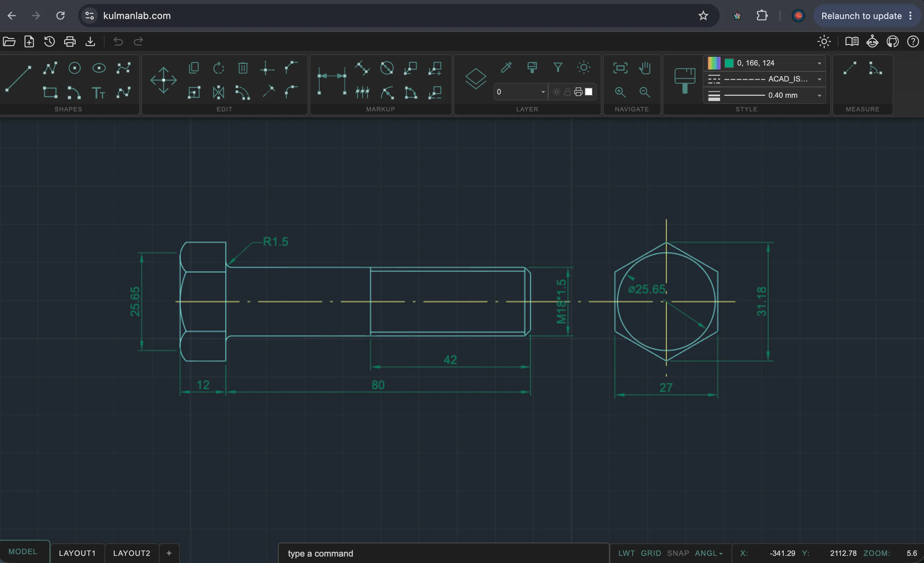This screenshot has height=563, width=924.
Task: Select the Ellipse tool
Action: coord(99,68)
